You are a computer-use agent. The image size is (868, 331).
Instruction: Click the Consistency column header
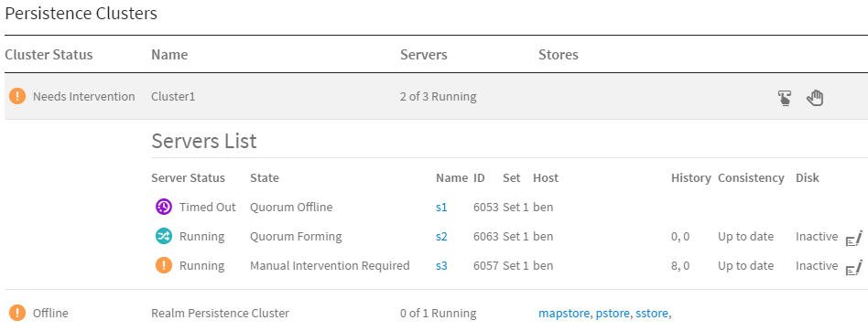(x=751, y=178)
